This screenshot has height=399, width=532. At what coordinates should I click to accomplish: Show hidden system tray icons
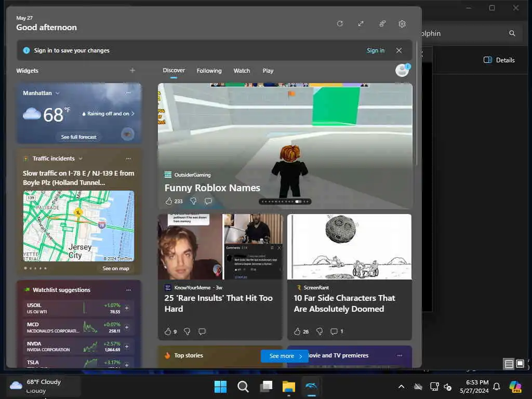tap(401, 387)
